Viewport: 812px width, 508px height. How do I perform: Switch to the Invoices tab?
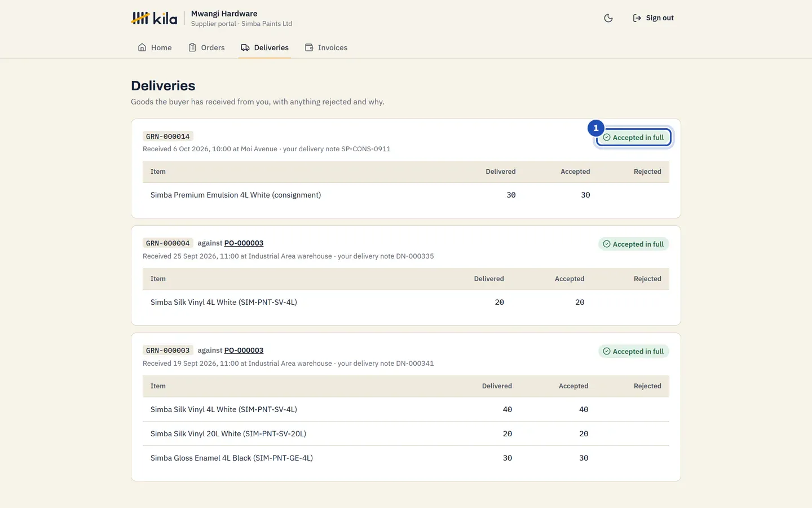326,47
